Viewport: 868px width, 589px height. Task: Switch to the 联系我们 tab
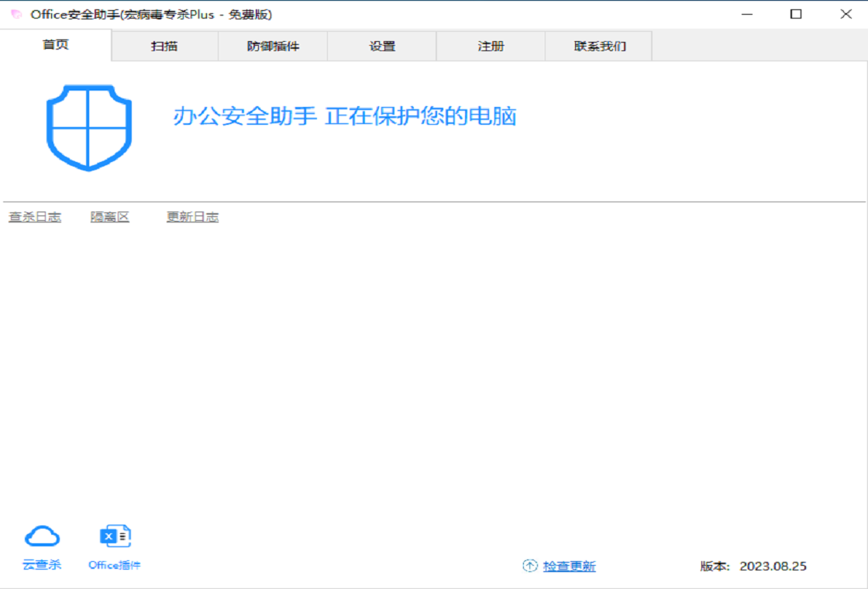(599, 46)
